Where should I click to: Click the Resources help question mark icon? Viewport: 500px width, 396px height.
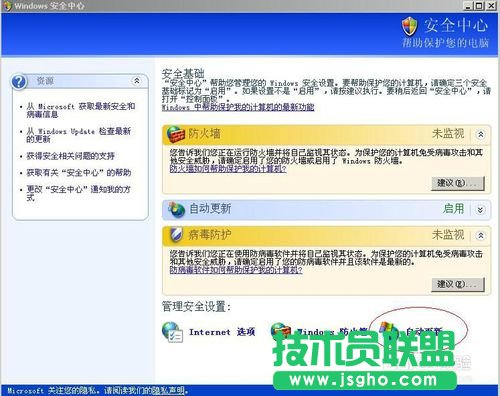(19, 81)
